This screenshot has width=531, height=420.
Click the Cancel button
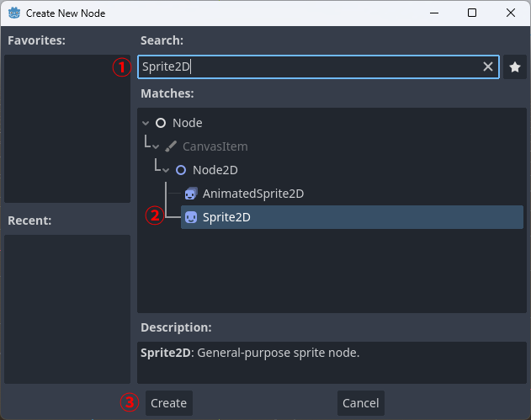[x=361, y=403]
